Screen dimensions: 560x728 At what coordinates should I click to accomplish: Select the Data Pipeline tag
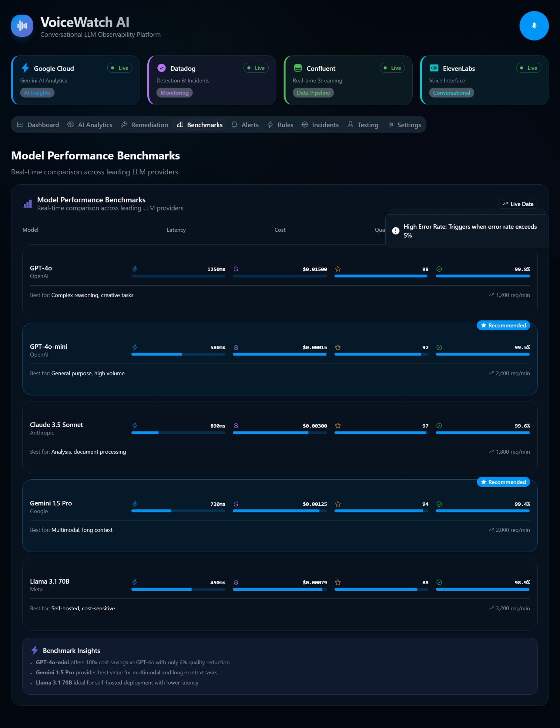313,93
